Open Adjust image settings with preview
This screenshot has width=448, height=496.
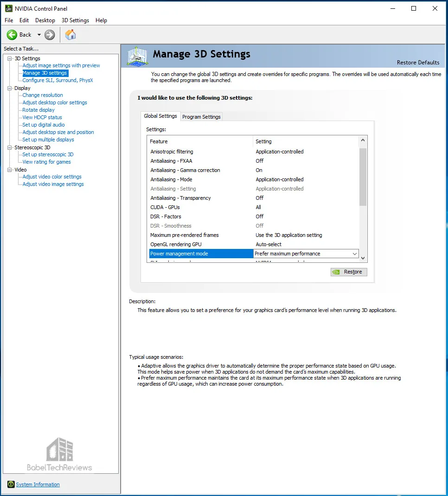pyautogui.click(x=61, y=65)
